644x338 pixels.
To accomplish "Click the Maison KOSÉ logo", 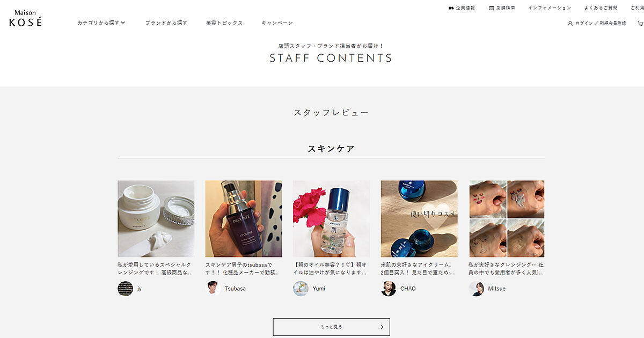I will tap(25, 18).
